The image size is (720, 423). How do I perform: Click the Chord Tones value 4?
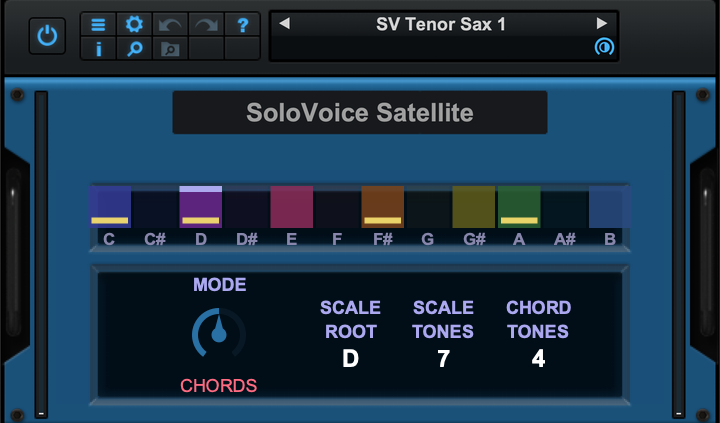[x=538, y=358]
